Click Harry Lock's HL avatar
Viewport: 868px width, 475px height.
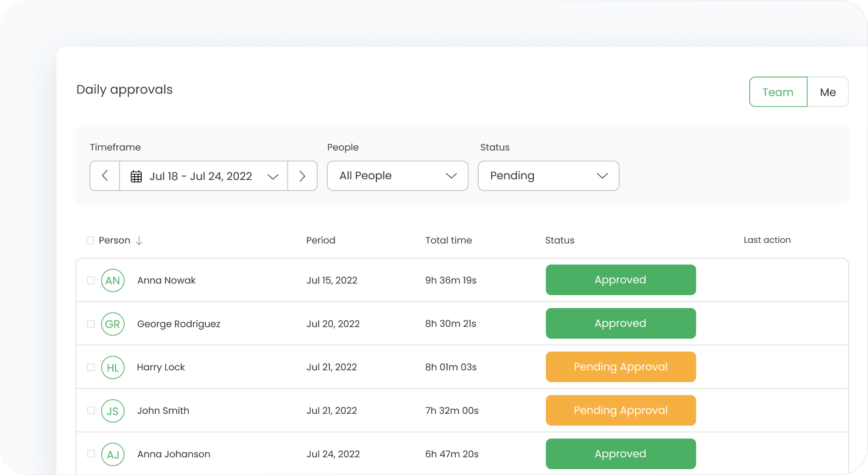pyautogui.click(x=113, y=367)
